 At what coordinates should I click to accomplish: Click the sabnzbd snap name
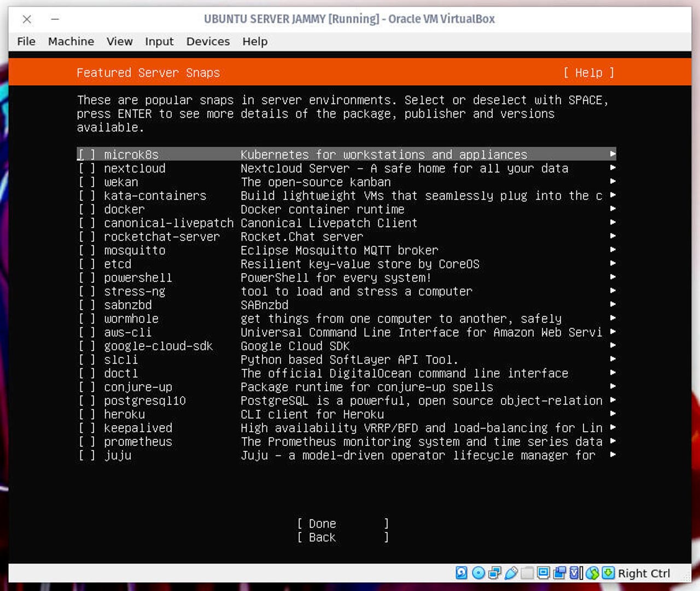(128, 305)
